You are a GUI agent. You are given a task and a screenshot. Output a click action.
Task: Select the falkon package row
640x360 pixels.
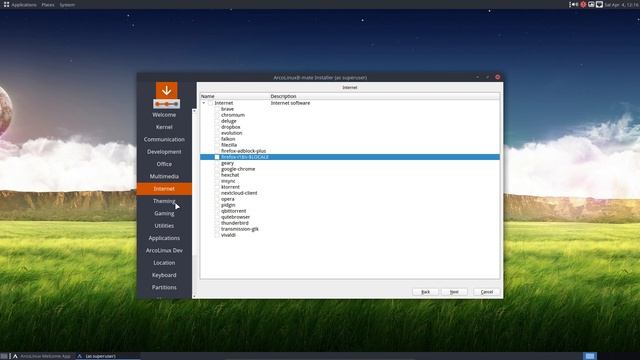coord(350,139)
